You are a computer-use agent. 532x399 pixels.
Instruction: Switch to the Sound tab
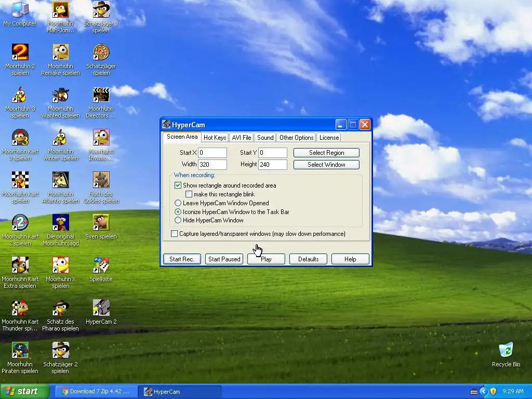(x=265, y=137)
